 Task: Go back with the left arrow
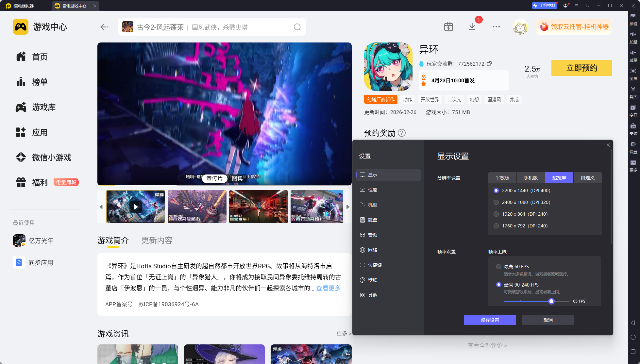coord(104,27)
